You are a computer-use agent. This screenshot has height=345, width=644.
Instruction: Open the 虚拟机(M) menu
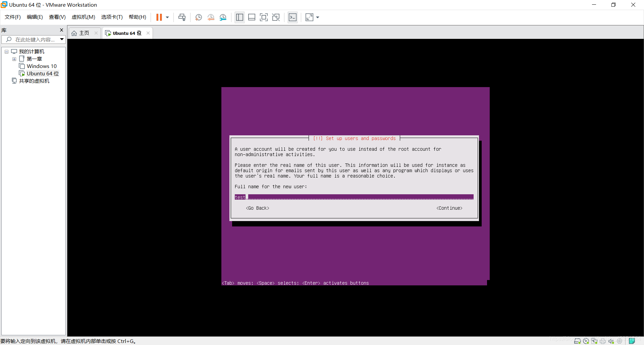pos(84,17)
